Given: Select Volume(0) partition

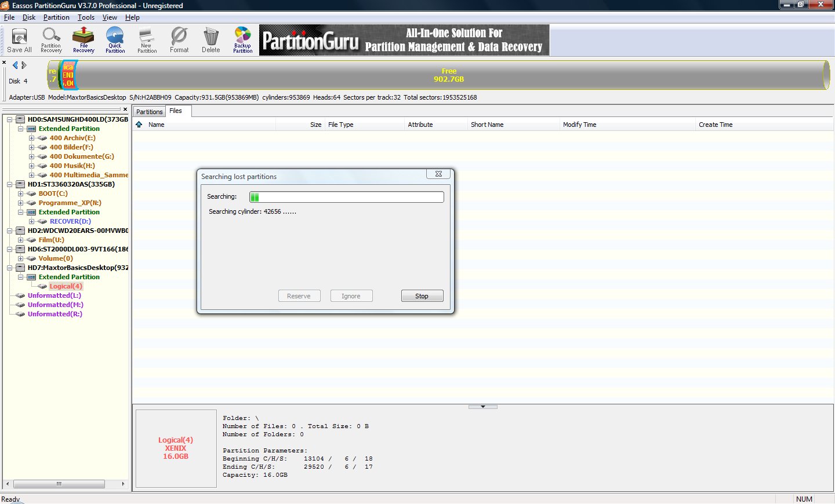Looking at the screenshot, I should tap(56, 258).
